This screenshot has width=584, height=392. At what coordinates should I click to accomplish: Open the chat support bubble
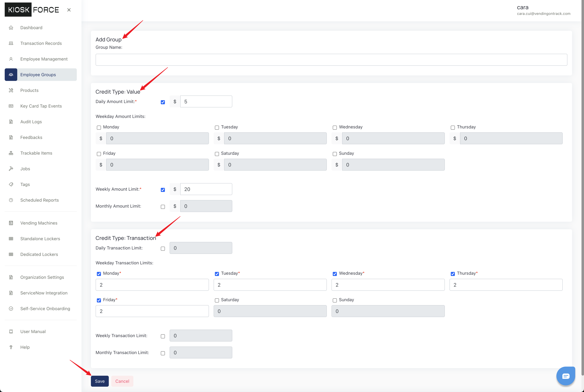[566, 376]
